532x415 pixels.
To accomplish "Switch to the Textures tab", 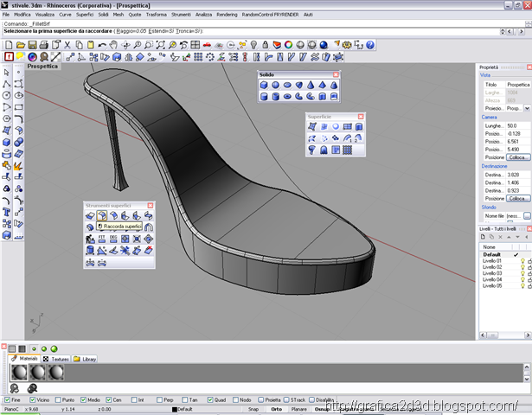I will pos(56,359).
